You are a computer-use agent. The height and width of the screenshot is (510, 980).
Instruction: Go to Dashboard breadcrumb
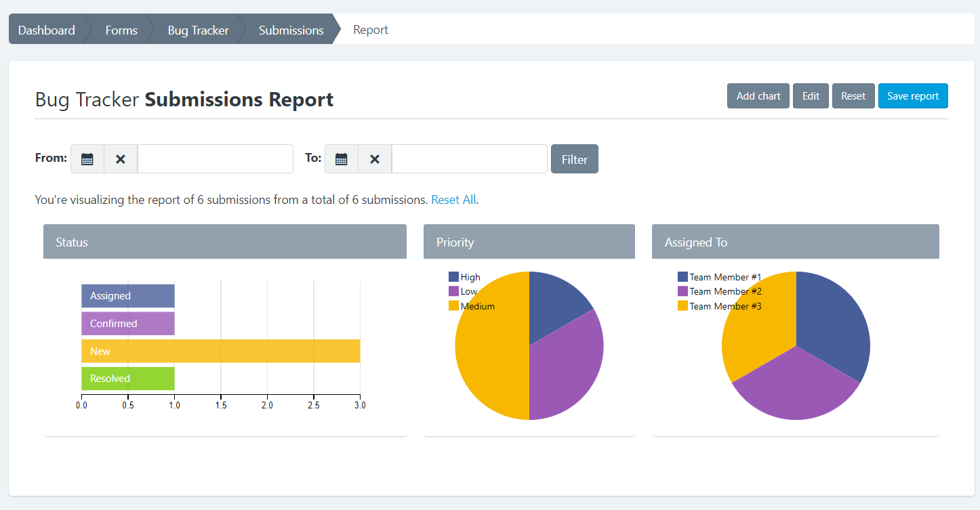pyautogui.click(x=46, y=30)
